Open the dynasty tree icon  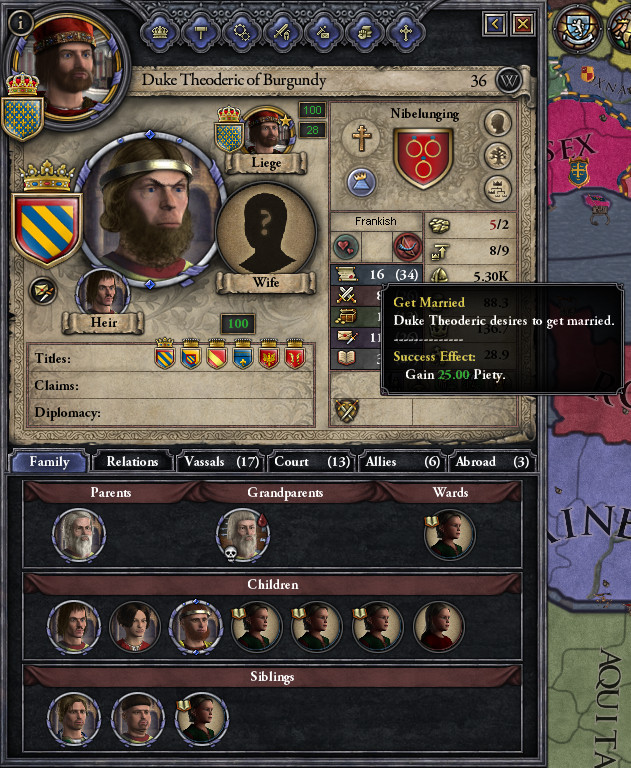498,156
